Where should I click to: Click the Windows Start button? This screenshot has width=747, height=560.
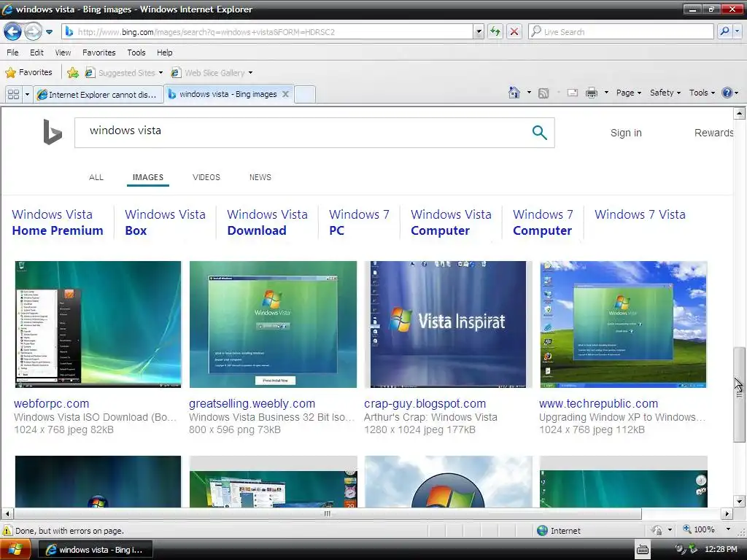[x=16, y=550]
